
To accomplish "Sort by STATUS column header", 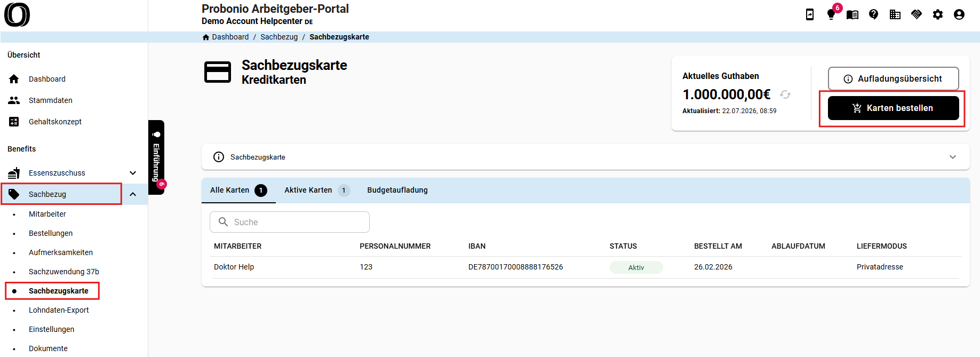I will (623, 246).
